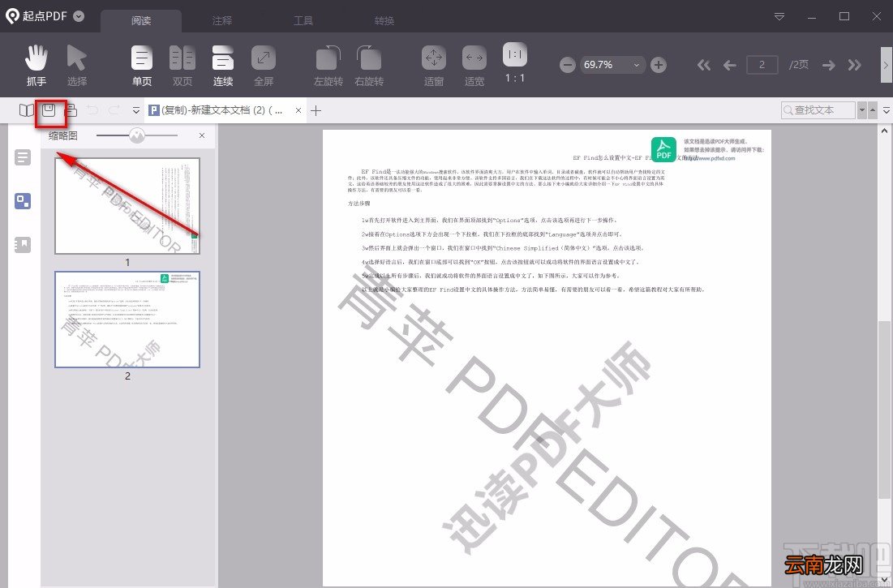This screenshot has height=588, width=893.
Task: Rotate page left with 左旋转
Action: (x=328, y=65)
